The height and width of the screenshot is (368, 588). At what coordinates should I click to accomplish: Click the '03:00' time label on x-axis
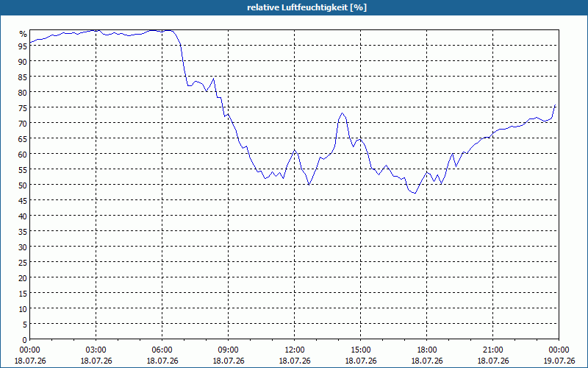pos(96,350)
